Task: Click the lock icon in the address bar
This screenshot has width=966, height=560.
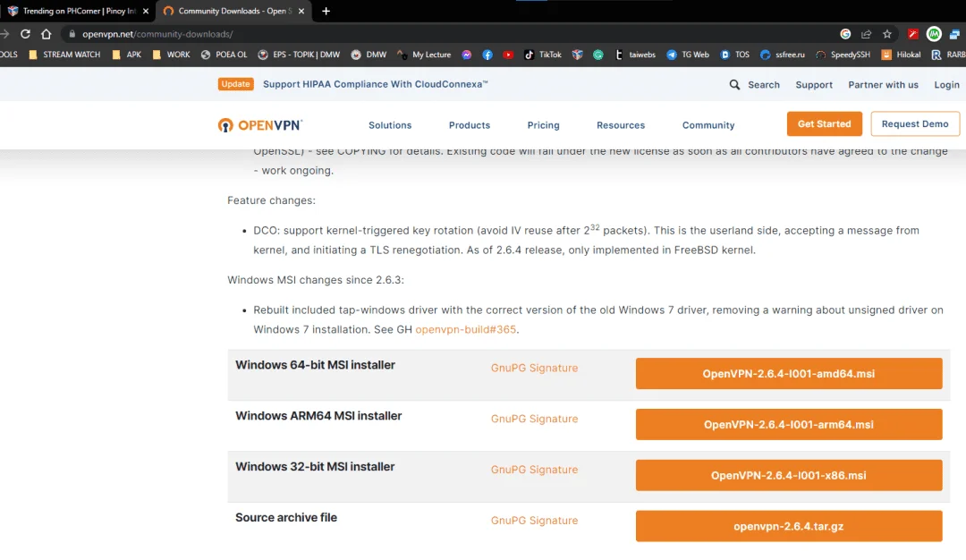Action: pyautogui.click(x=72, y=34)
